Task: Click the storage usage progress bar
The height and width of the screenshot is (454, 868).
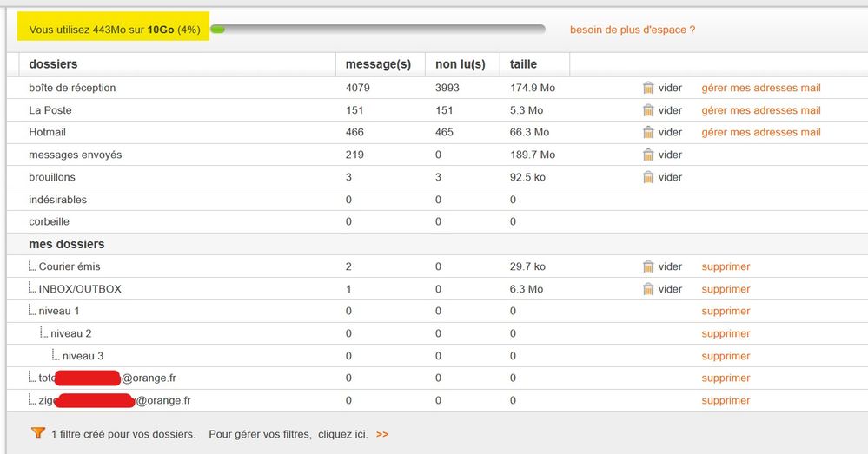Action: (377, 30)
